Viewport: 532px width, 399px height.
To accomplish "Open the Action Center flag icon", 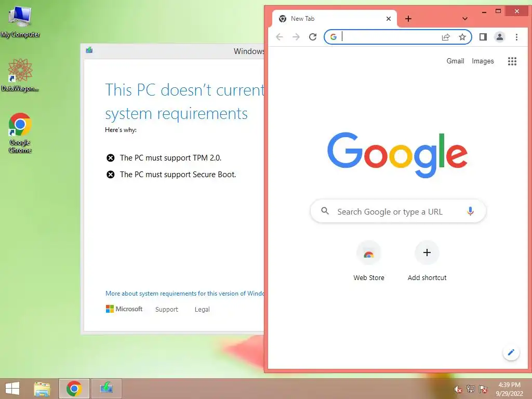I will (483, 389).
